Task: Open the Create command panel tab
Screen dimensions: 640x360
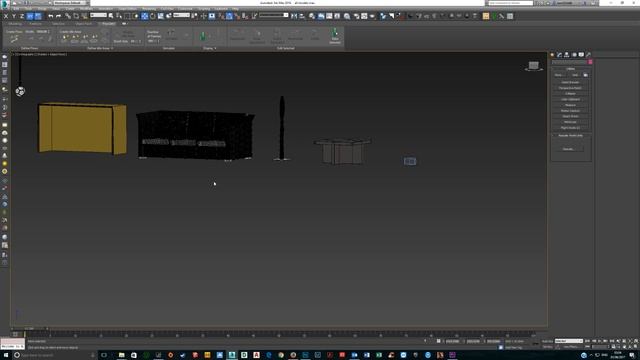Action: tap(552, 55)
